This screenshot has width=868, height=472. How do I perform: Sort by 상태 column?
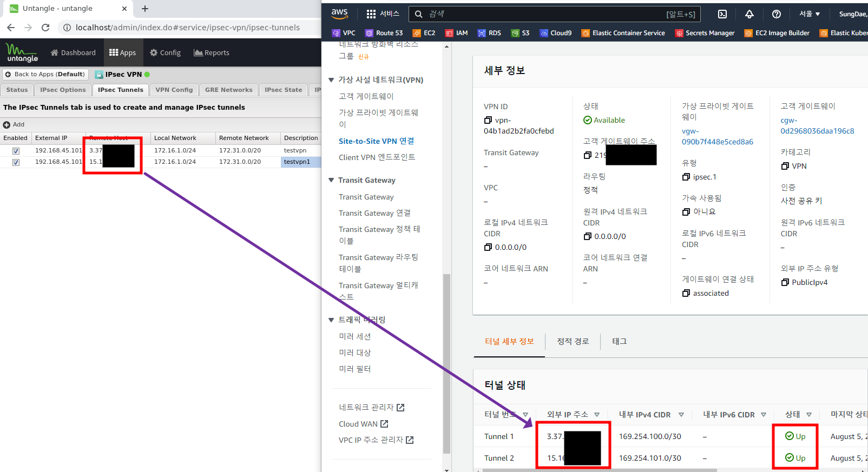pos(809,415)
